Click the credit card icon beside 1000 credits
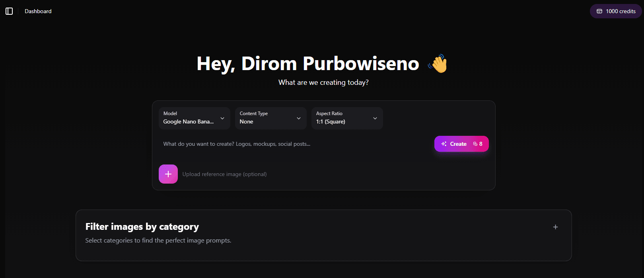The image size is (644, 278). click(x=599, y=11)
